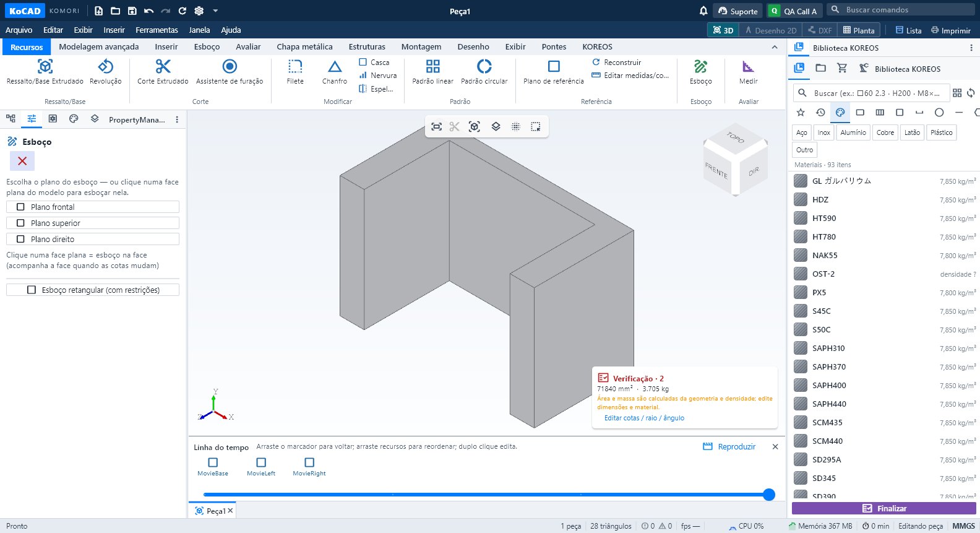Open the PropertyManager panel options menu
Viewport: 980px width, 533px height.
click(177, 119)
